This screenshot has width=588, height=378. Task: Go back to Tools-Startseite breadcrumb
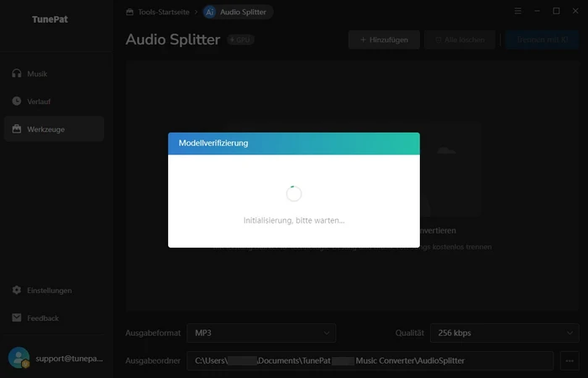pos(164,12)
